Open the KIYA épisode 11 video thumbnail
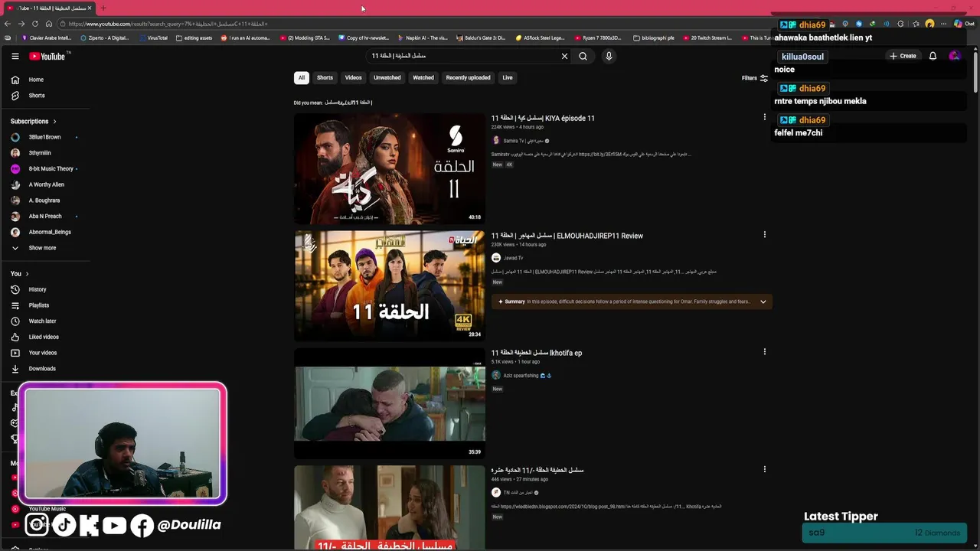The height and width of the screenshot is (551, 980). 390,169
